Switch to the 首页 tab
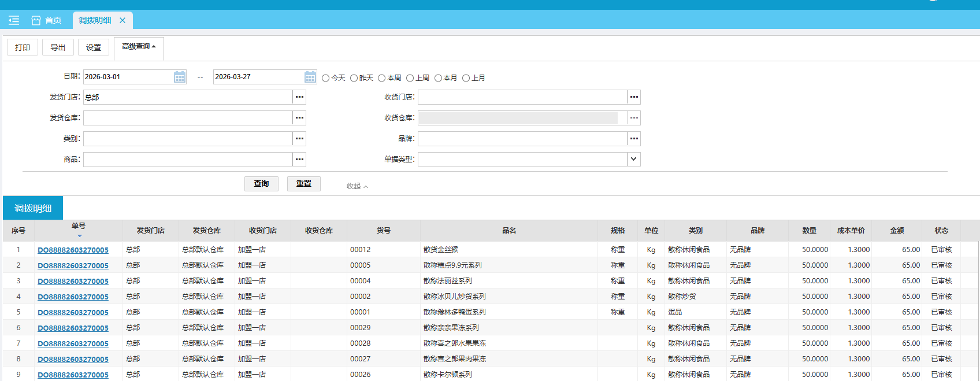 point(47,20)
